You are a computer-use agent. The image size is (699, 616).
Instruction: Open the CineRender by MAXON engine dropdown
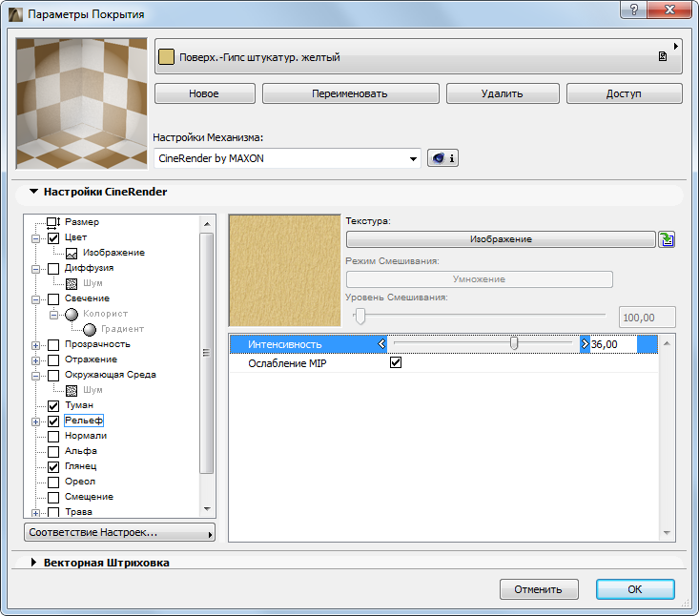pos(288,158)
